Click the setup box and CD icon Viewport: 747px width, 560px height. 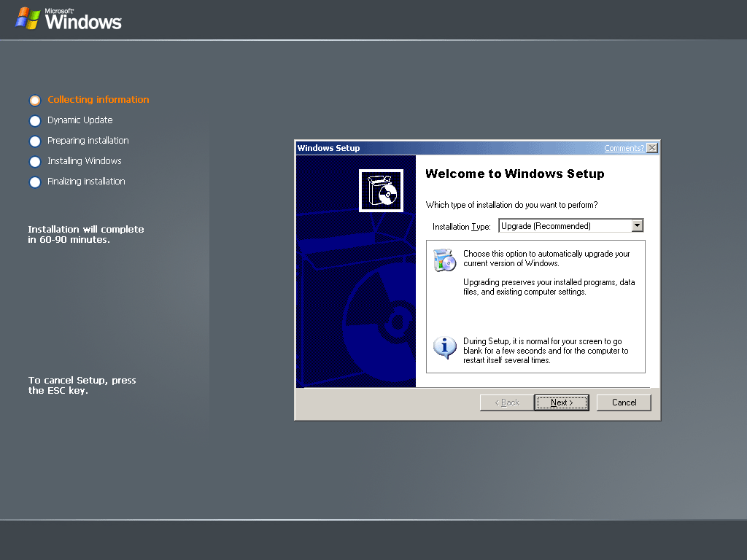381,190
